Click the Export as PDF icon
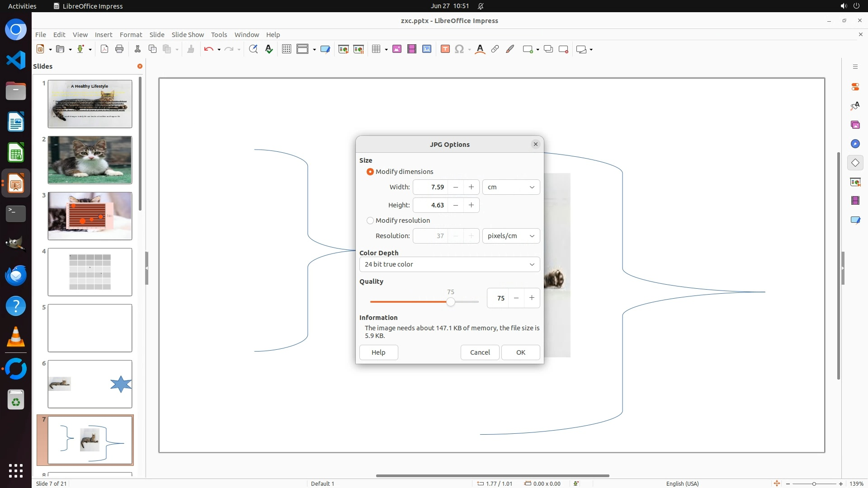 coord(104,49)
